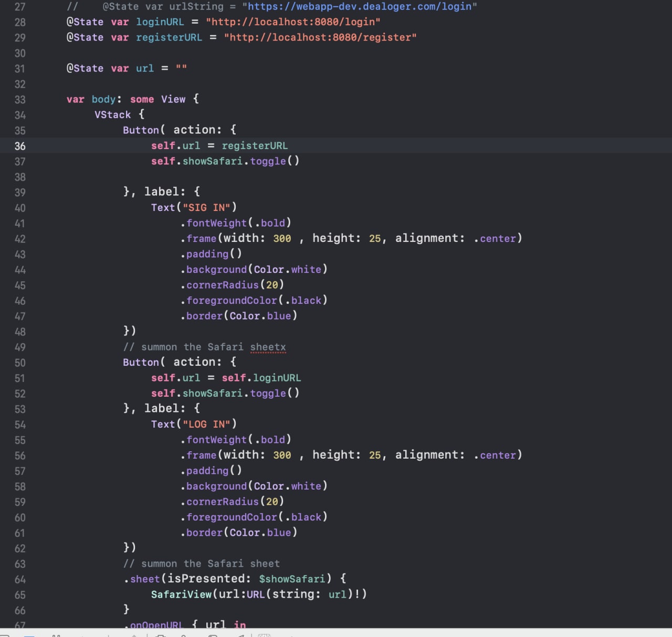The height and width of the screenshot is (637, 672).
Task: Click .background on line 58
Action: pos(214,486)
